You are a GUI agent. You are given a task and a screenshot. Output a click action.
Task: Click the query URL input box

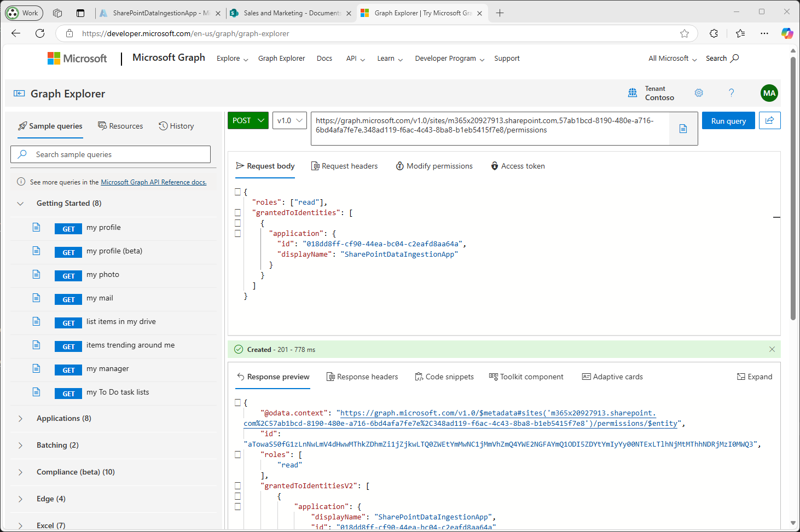pyautogui.click(x=490, y=129)
